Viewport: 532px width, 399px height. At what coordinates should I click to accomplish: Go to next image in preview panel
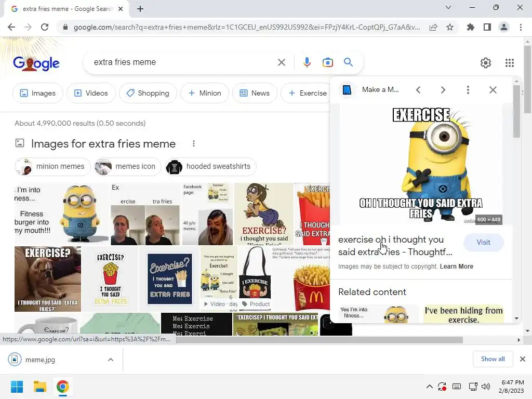coord(443,90)
